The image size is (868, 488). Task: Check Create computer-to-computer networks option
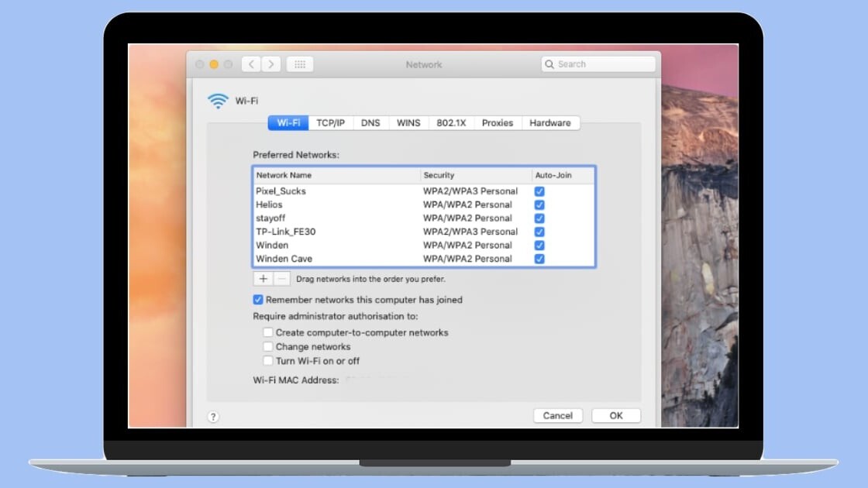pyautogui.click(x=268, y=332)
